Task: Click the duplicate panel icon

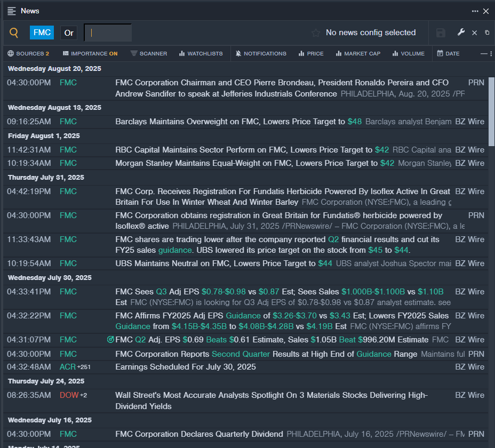Action: [x=487, y=33]
